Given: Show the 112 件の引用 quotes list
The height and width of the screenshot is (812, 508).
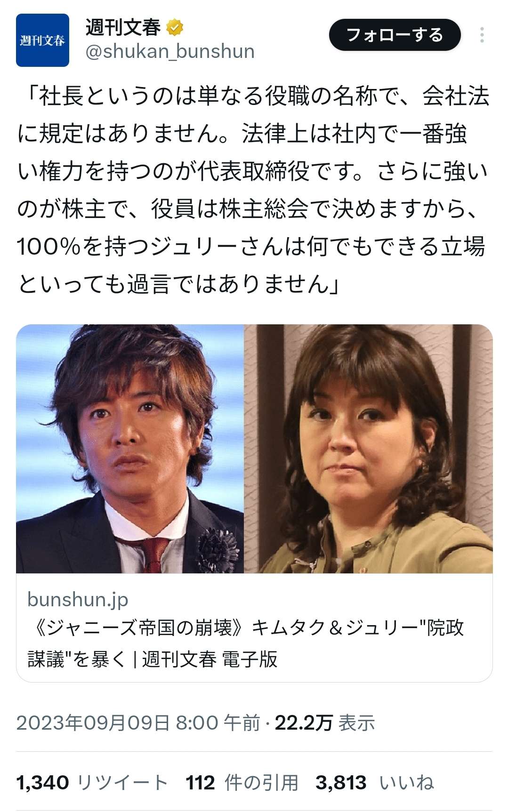Looking at the screenshot, I should (242, 783).
